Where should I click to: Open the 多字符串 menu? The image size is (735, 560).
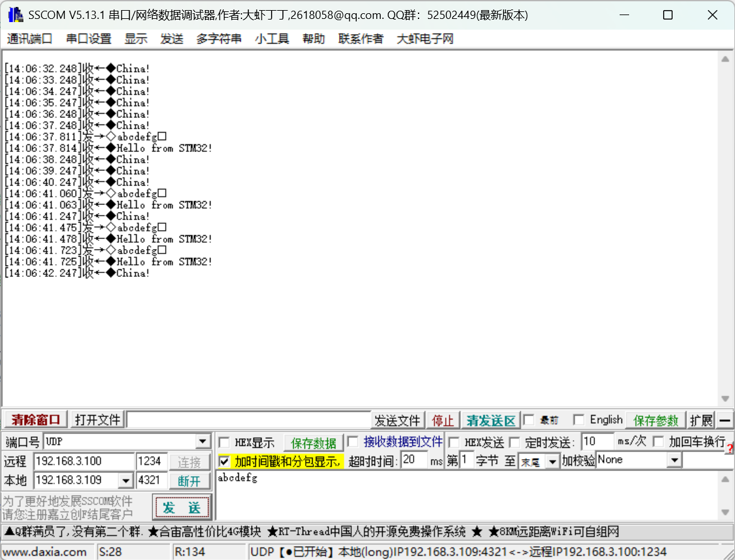click(219, 39)
